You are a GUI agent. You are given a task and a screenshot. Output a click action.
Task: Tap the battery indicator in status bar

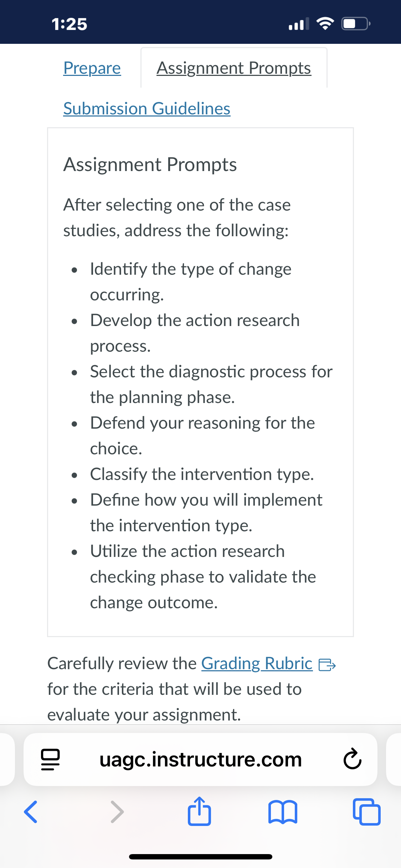(356, 24)
